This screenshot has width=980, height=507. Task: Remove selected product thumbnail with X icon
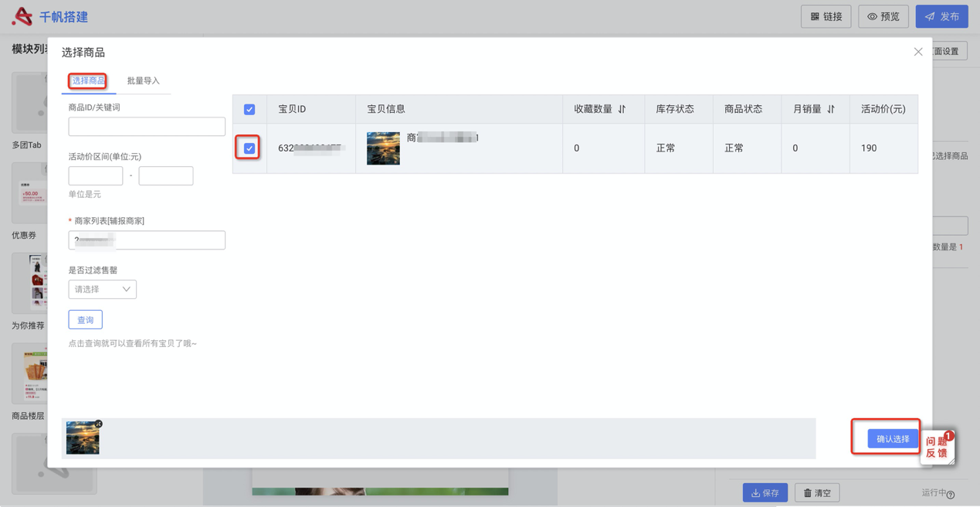coord(99,424)
